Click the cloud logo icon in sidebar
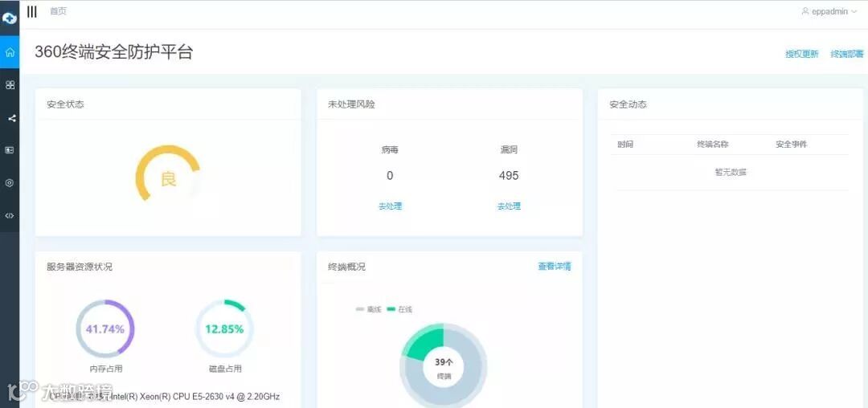 pyautogui.click(x=10, y=18)
